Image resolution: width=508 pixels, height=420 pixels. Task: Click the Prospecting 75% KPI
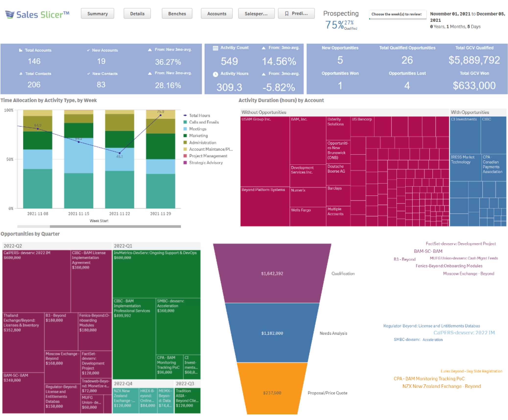pos(340,20)
